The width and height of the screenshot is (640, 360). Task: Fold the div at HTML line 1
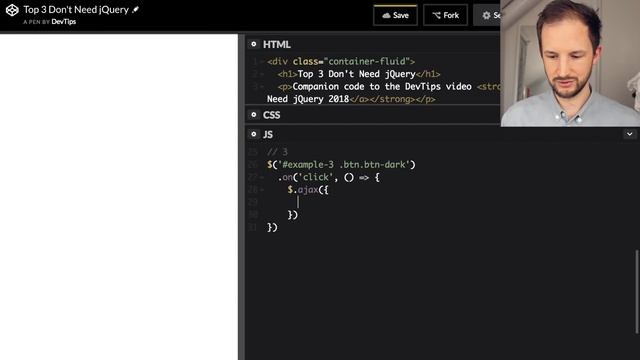click(x=261, y=62)
